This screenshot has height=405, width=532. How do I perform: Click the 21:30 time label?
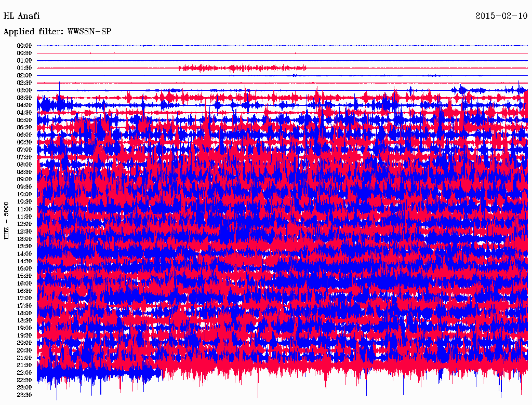pos(24,366)
